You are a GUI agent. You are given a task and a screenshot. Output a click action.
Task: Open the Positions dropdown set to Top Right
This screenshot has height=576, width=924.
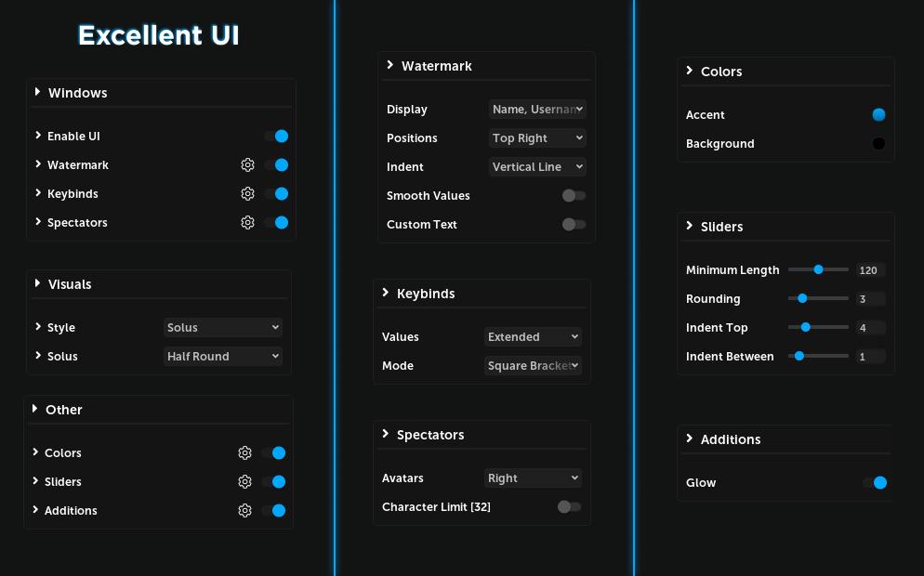537,138
